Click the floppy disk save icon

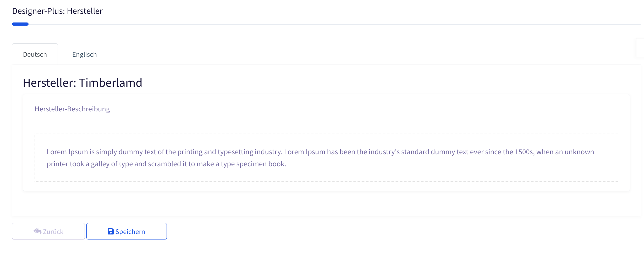(111, 231)
